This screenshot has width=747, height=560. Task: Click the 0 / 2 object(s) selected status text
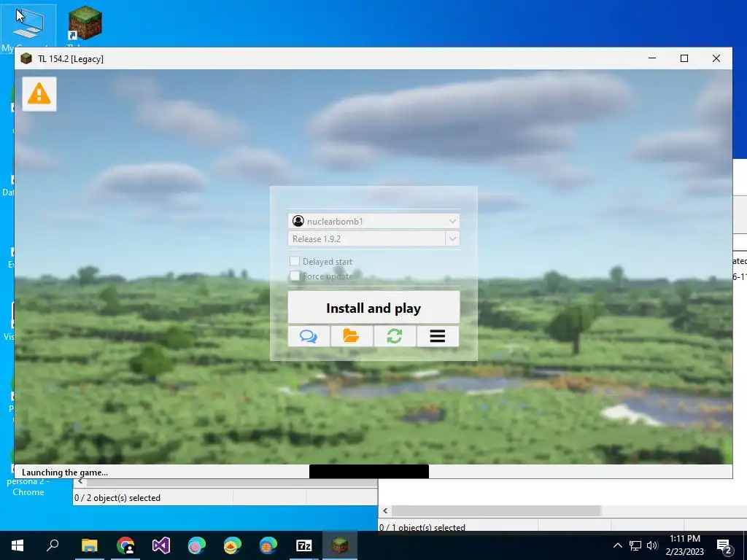point(117,497)
